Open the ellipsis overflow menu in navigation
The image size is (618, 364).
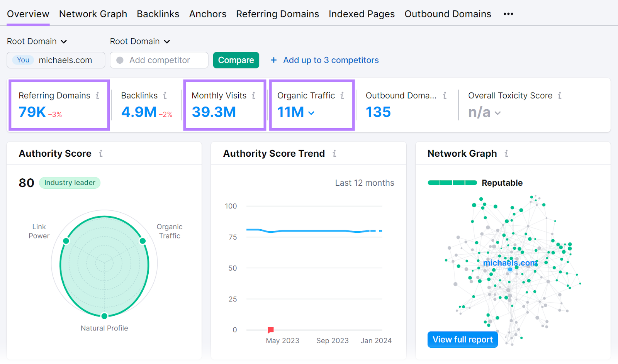click(x=508, y=14)
